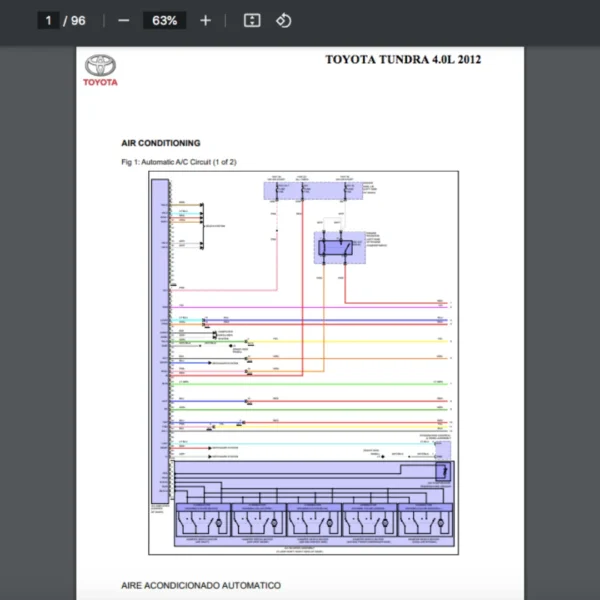Click the fit to page icon
The image size is (600, 600).
coord(252,20)
